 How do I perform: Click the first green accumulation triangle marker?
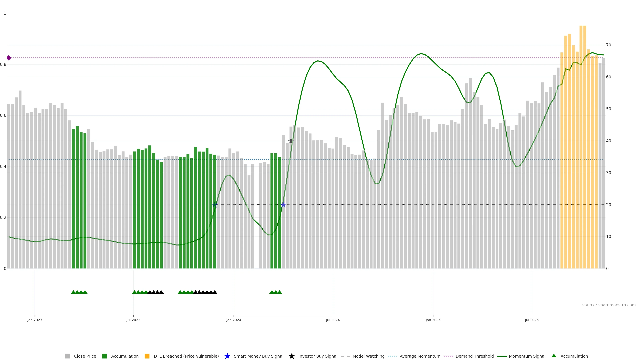73,292
